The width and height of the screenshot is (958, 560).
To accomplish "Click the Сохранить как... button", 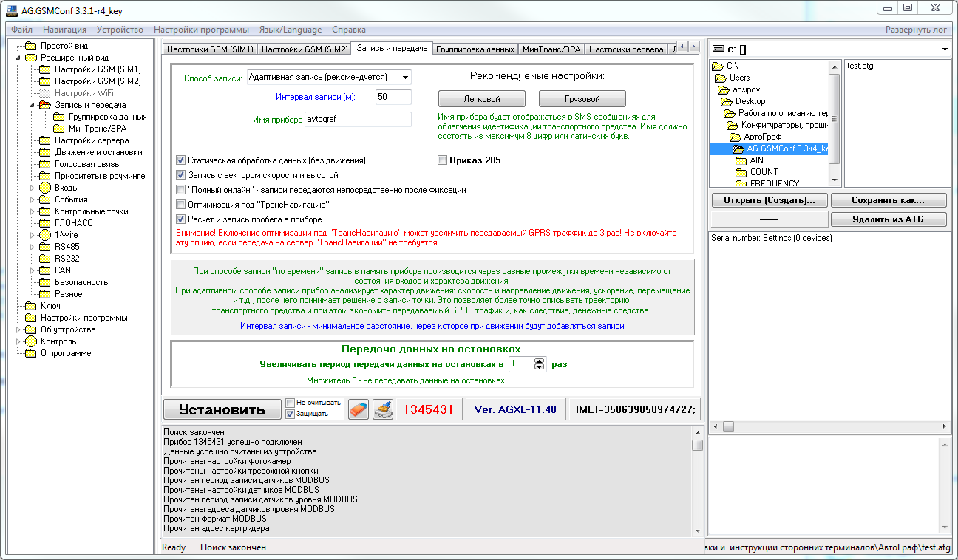I will (889, 200).
